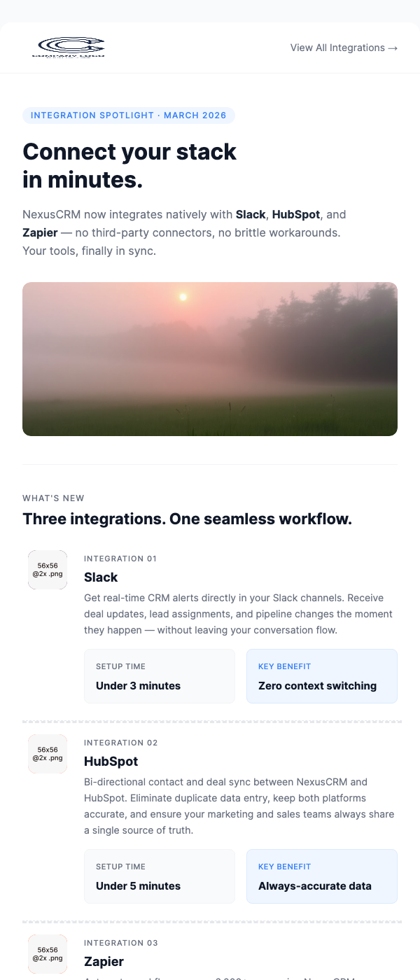Click the headline Connect your stack in minutes

(129, 165)
